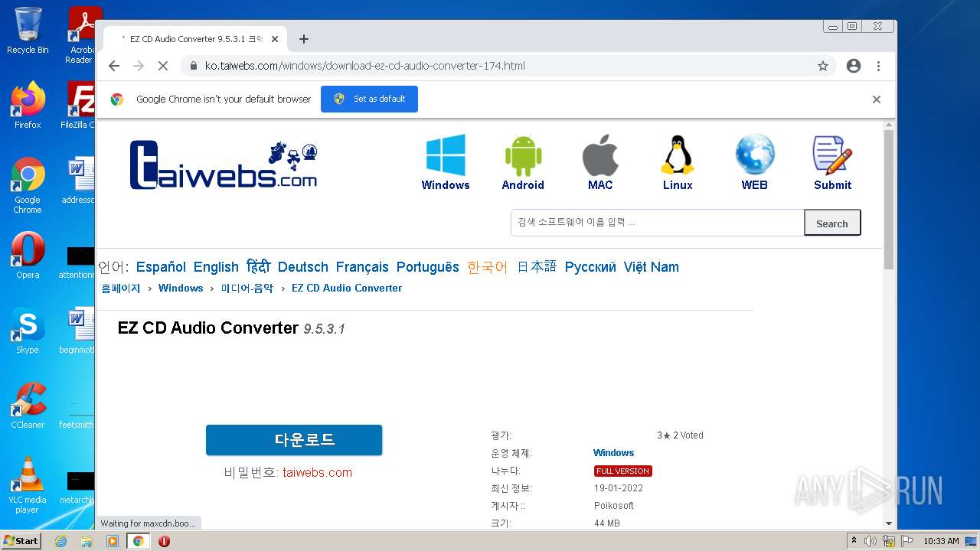Click the 19-01-2022 update date

tap(619, 488)
